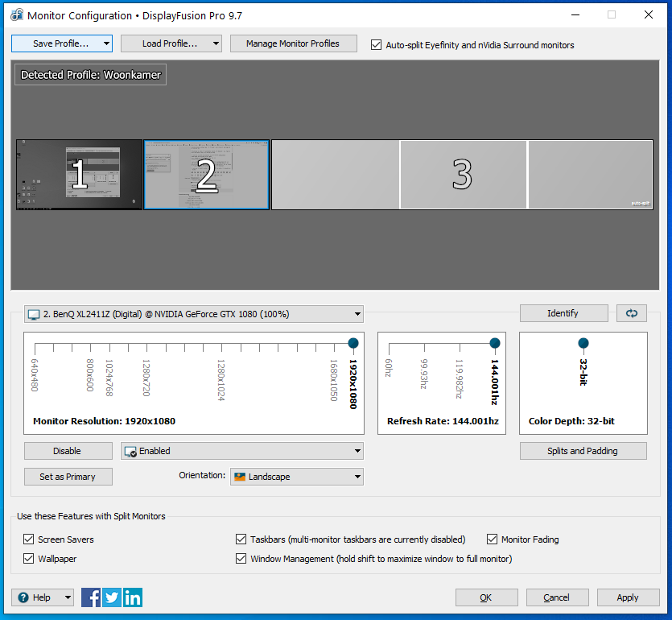Click the Twitter icon
Image resolution: width=672 pixels, height=620 pixels.
[112, 597]
